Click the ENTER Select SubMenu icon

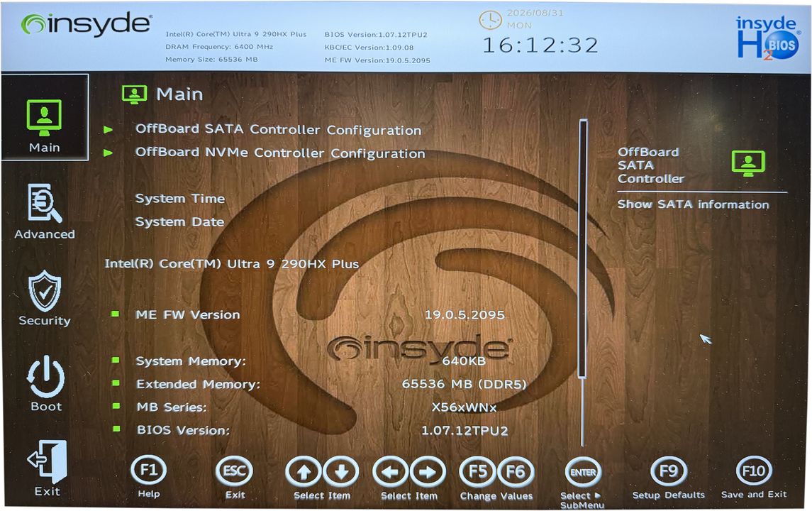(x=583, y=472)
